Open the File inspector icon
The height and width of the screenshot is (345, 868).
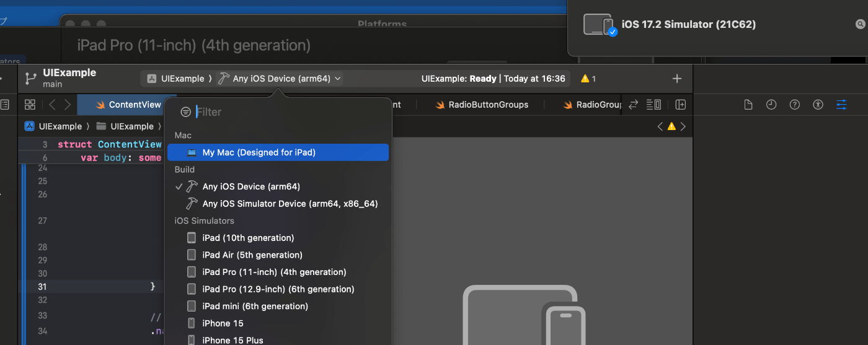click(748, 105)
